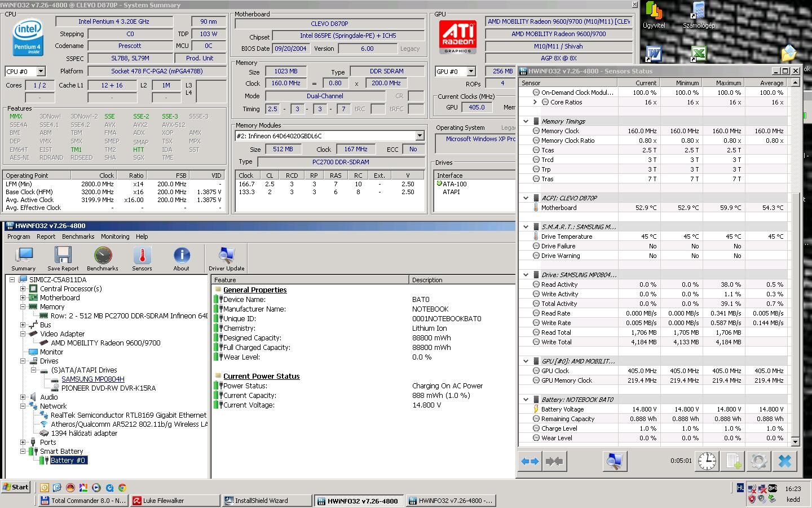The image size is (812, 508).
Task: Open the Help menu
Action: 142,237
